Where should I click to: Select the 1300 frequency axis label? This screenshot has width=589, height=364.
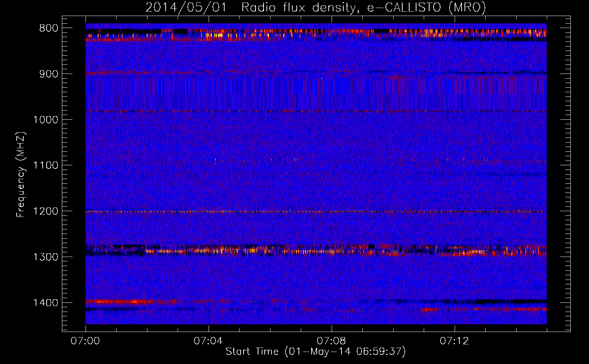pyautogui.click(x=46, y=257)
